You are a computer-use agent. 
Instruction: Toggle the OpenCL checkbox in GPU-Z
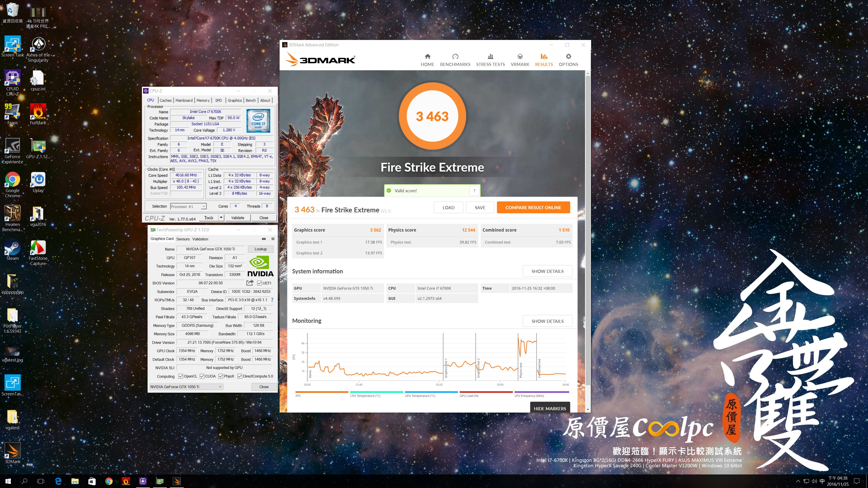(181, 376)
